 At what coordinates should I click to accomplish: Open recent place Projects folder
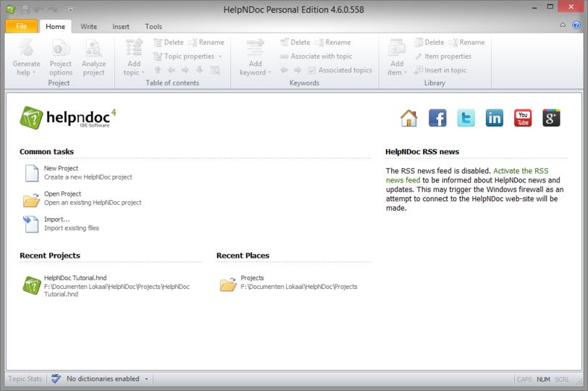(x=288, y=282)
